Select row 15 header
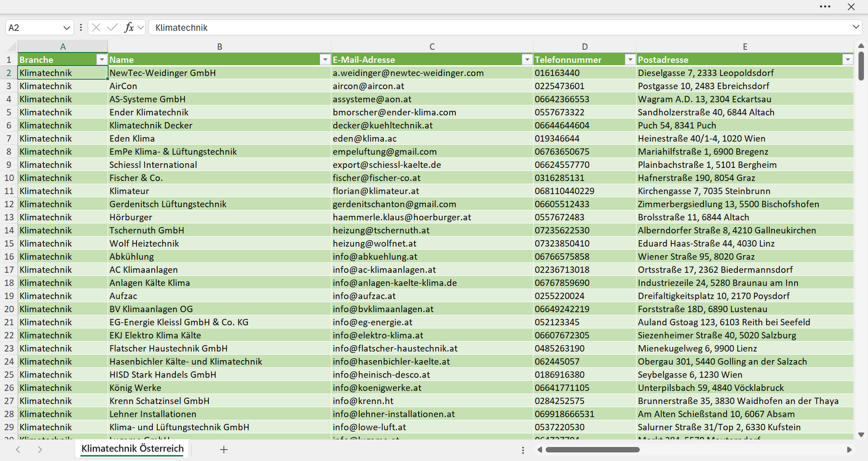 click(9, 243)
